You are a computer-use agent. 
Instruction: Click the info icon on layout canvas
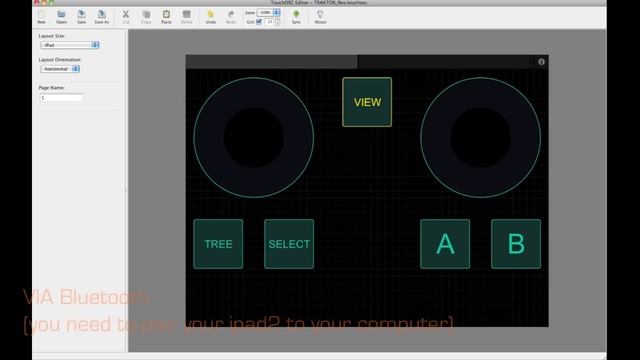[541, 62]
